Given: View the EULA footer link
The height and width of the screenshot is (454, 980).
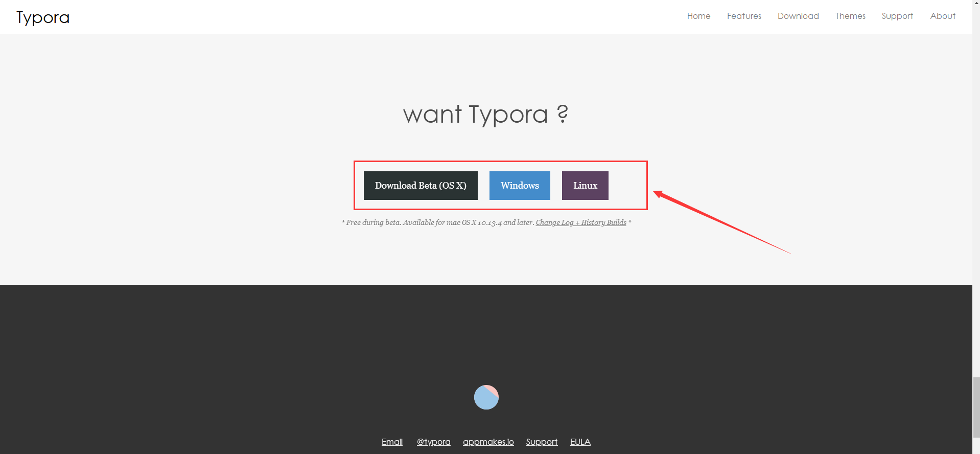Looking at the screenshot, I should tap(580, 442).
